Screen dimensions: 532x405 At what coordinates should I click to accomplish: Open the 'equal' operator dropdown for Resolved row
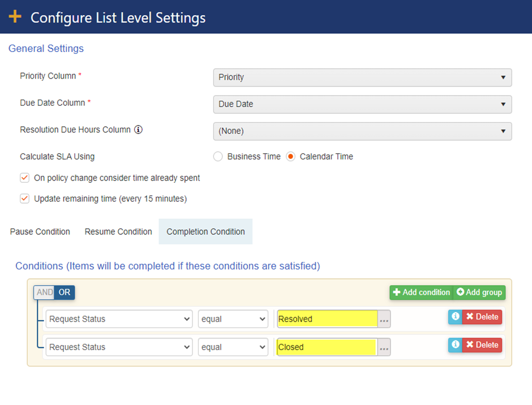click(233, 319)
